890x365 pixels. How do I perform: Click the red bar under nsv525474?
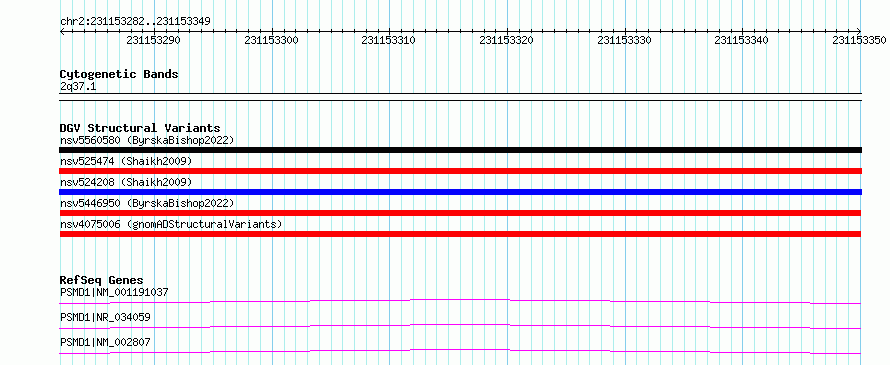[x=460, y=171]
